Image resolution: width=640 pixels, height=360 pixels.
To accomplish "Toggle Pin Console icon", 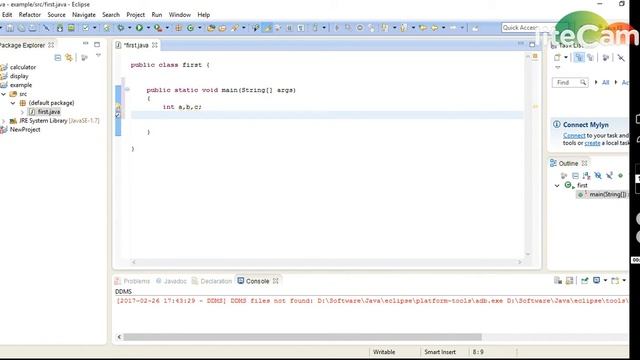I will point(584,280).
